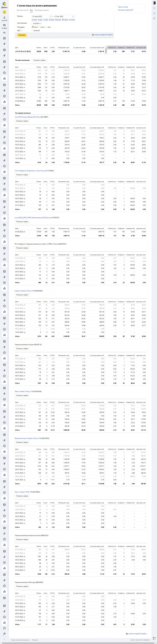Screen dimensions: 157x644
Task: Click the thumbs-up feedback icon
Action: (154, 18)
